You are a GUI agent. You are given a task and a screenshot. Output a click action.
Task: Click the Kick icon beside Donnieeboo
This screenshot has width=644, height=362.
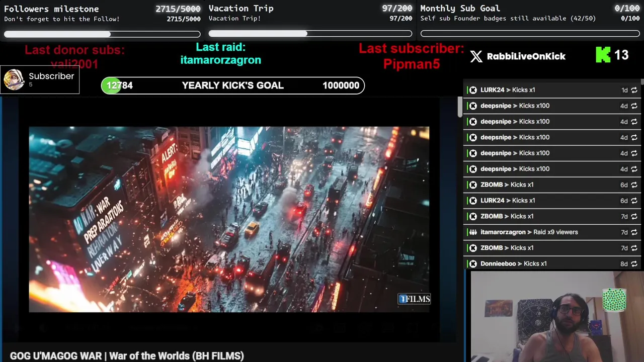pyautogui.click(x=473, y=263)
